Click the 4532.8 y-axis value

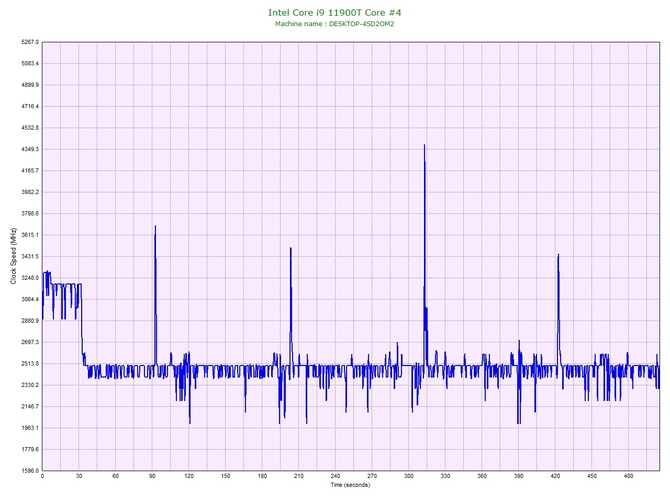30,128
